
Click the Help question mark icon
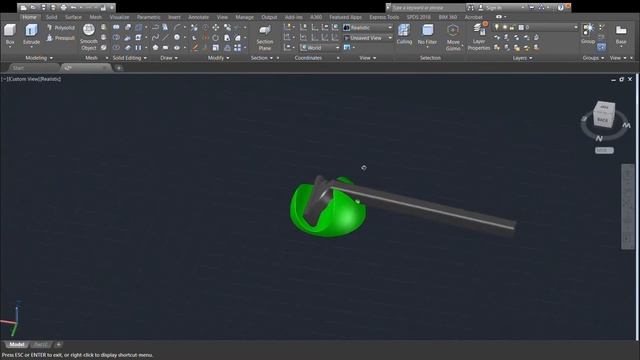tap(560, 7)
